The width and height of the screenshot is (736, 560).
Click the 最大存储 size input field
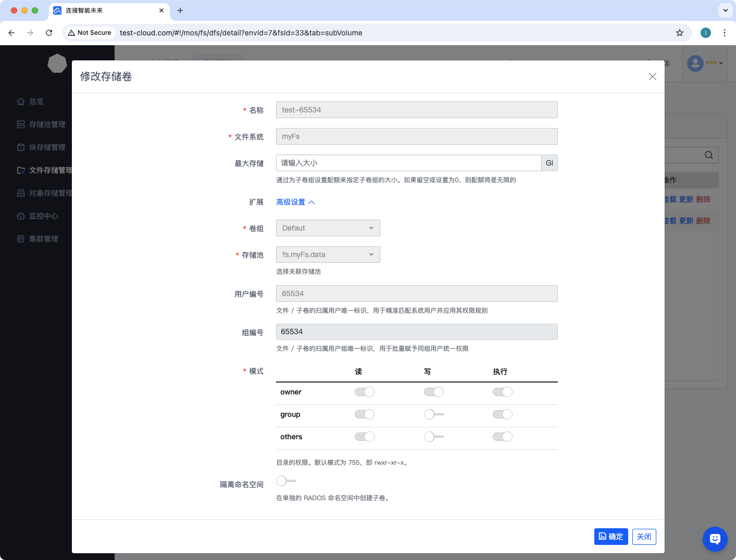click(408, 163)
